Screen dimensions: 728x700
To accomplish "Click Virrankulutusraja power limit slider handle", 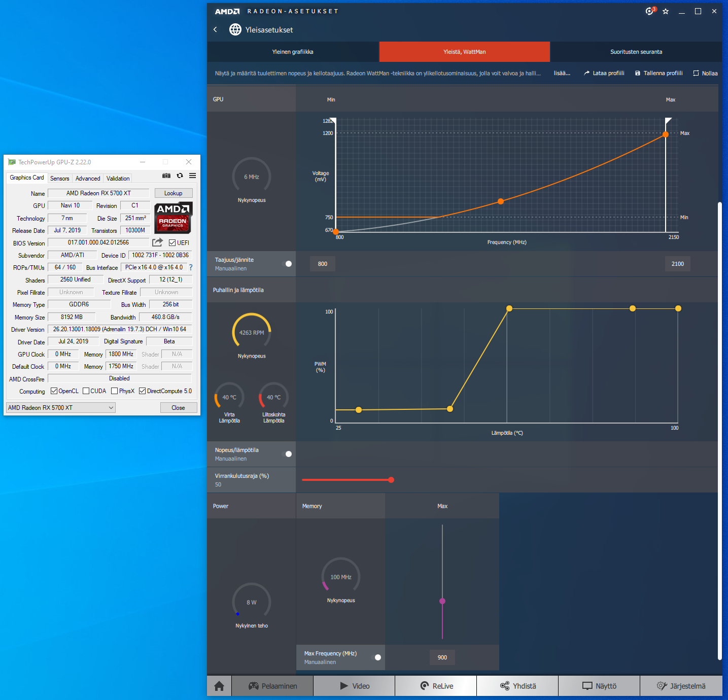I will (391, 480).
